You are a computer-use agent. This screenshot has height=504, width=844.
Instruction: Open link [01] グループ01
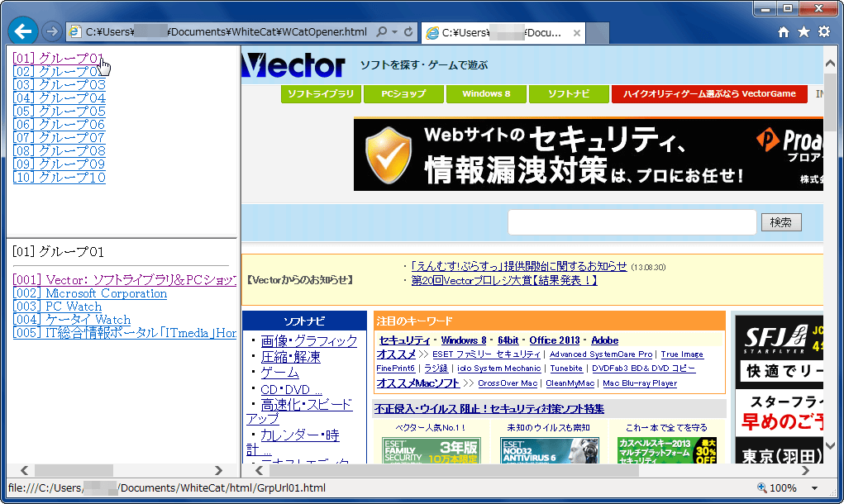58,58
